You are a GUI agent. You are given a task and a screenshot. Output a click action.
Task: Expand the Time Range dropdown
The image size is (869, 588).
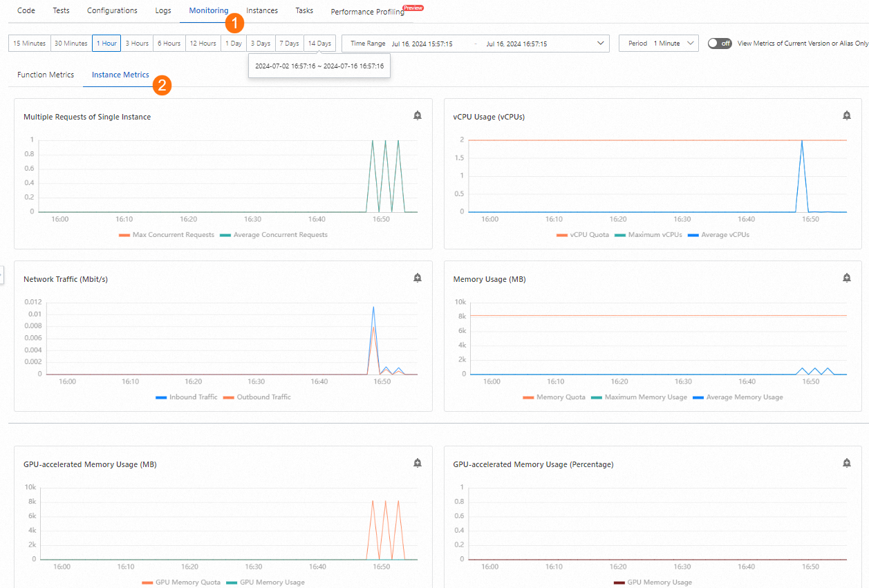click(x=599, y=43)
